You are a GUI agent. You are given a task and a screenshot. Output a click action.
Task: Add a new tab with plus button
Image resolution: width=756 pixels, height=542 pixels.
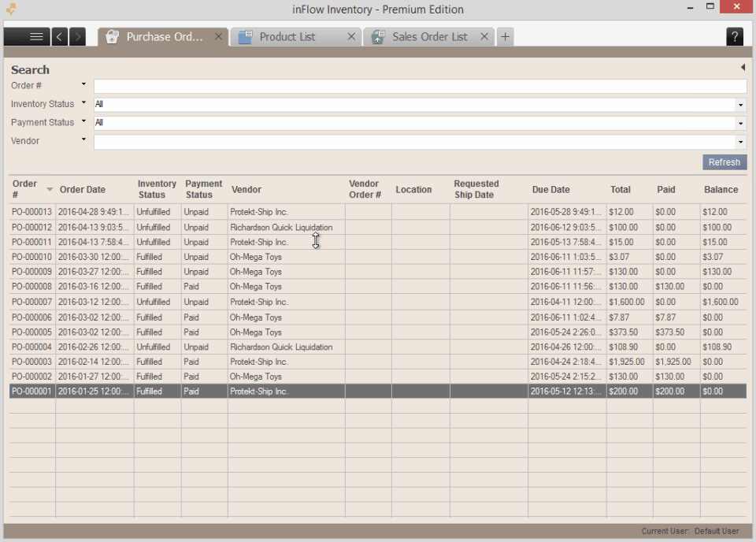[x=505, y=37]
